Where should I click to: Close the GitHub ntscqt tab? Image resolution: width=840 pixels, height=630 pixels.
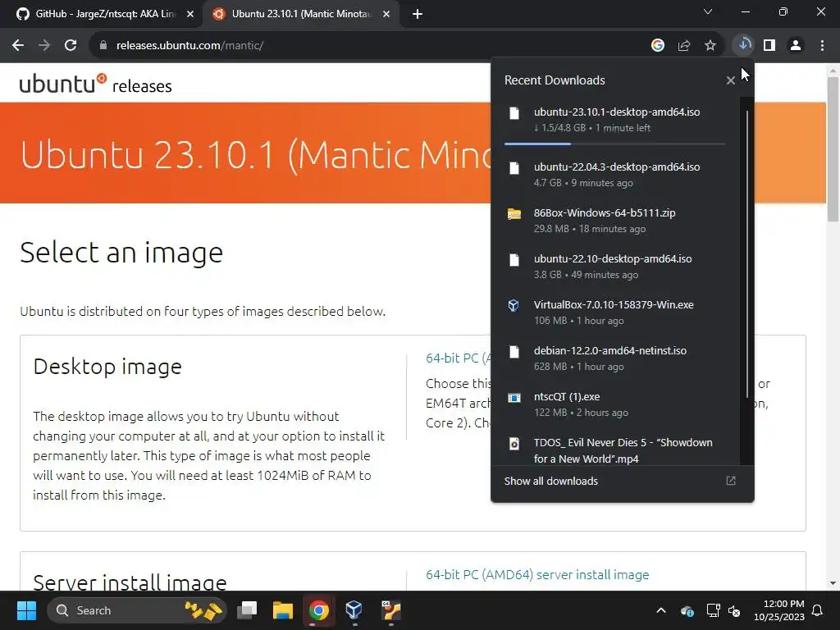[x=190, y=15]
